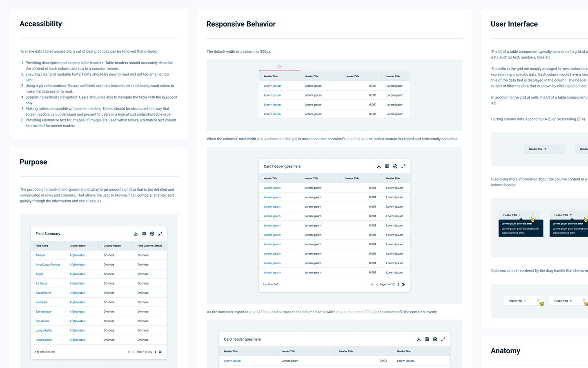
Task: Jump to last page in Field Summary pagination
Action: tap(160, 352)
